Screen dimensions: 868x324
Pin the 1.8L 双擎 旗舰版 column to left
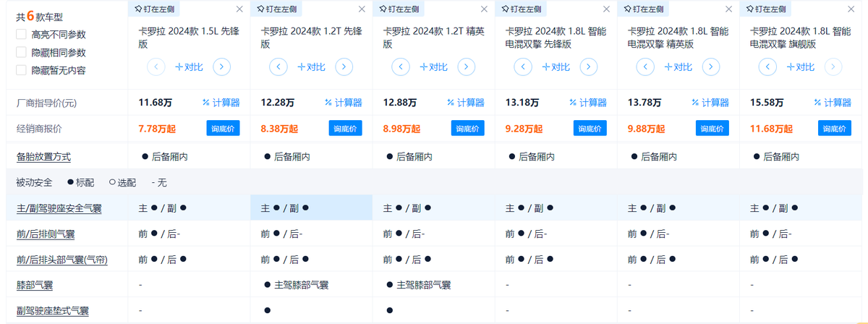[766, 9]
